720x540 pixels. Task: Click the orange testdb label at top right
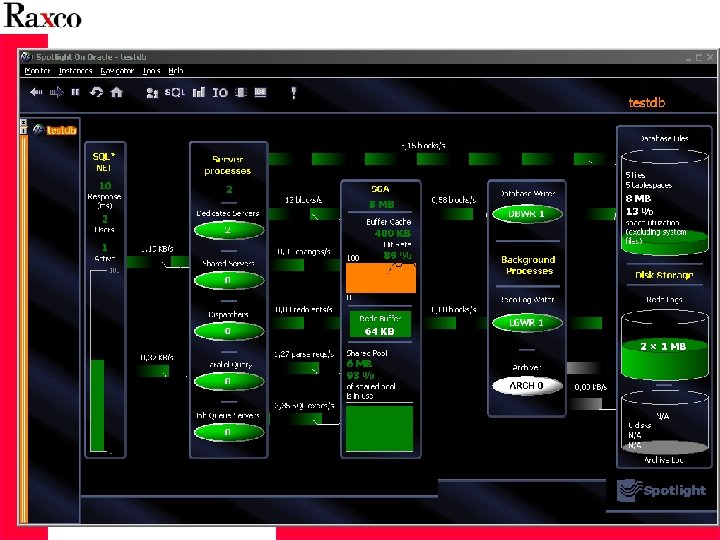tap(647, 102)
